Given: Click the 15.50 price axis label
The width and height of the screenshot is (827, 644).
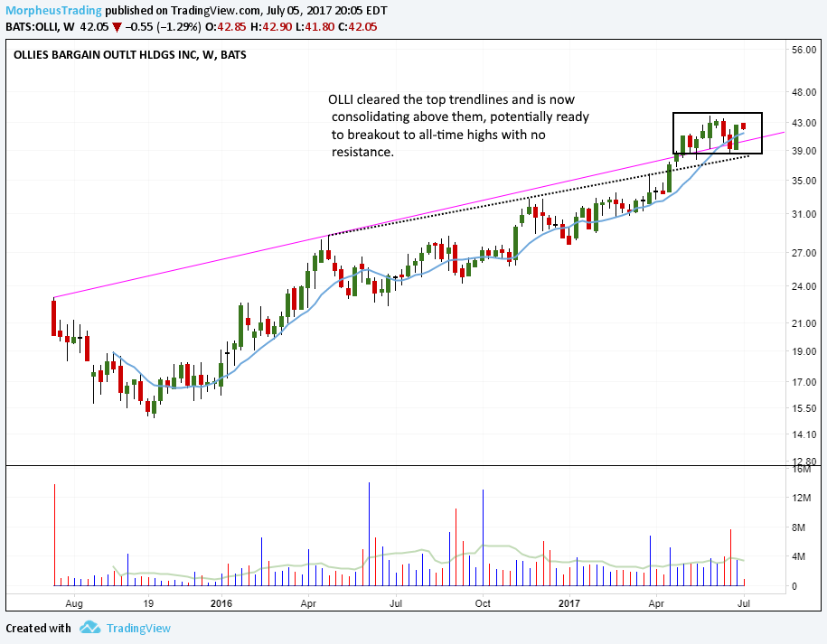Looking at the screenshot, I should click(804, 408).
